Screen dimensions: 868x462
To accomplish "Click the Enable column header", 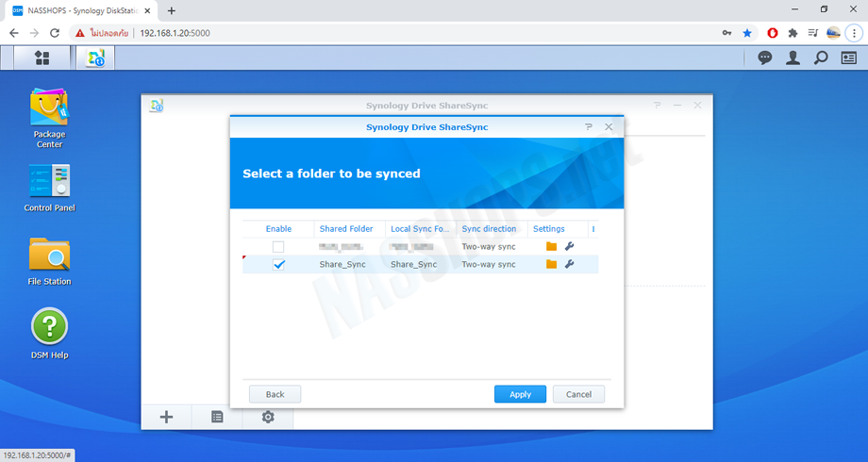I will pos(278,228).
